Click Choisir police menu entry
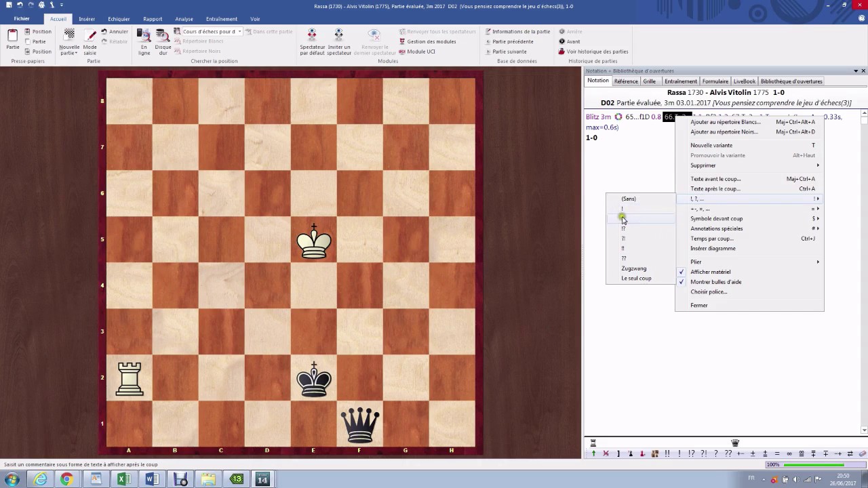Image resolution: width=868 pixels, height=488 pixels. pos(749,291)
